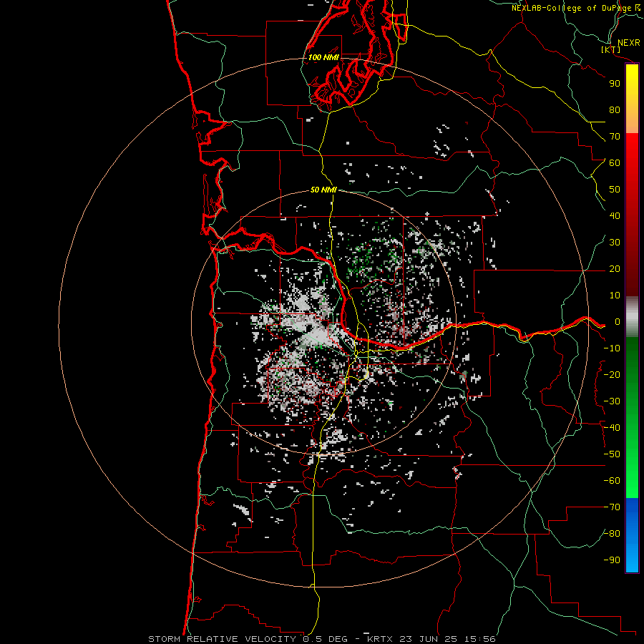Screen dimensions: 644x644
Task: Click the 50 value on velocity scale
Action: pyautogui.click(x=615, y=190)
